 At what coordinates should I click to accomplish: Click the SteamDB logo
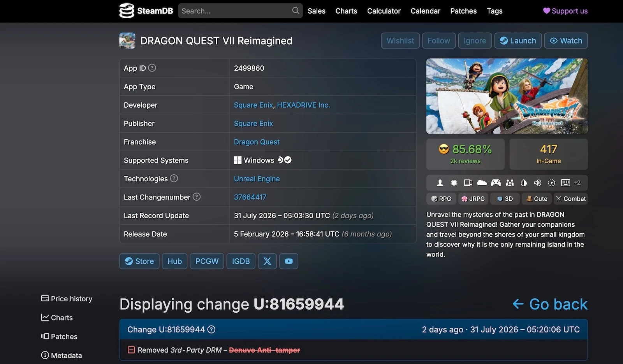146,11
